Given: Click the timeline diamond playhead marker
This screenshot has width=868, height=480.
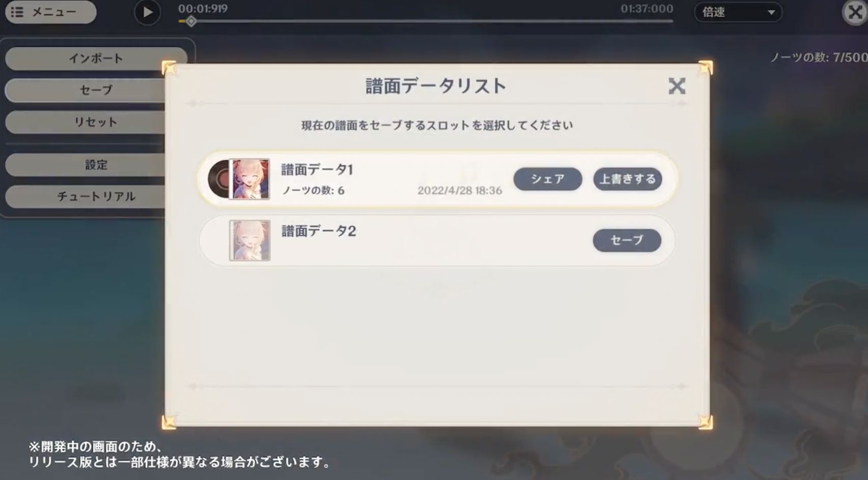Looking at the screenshot, I should pos(191,21).
